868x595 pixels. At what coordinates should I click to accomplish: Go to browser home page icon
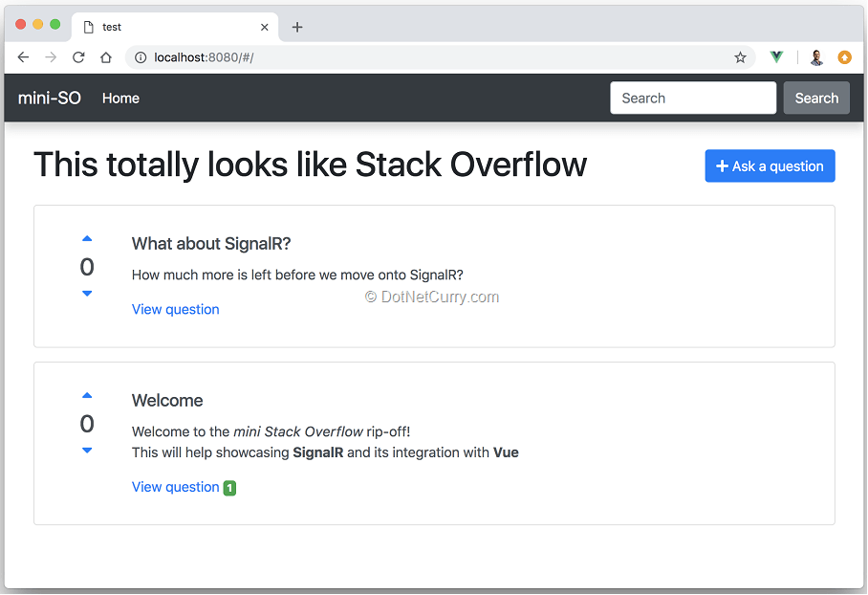click(x=106, y=57)
